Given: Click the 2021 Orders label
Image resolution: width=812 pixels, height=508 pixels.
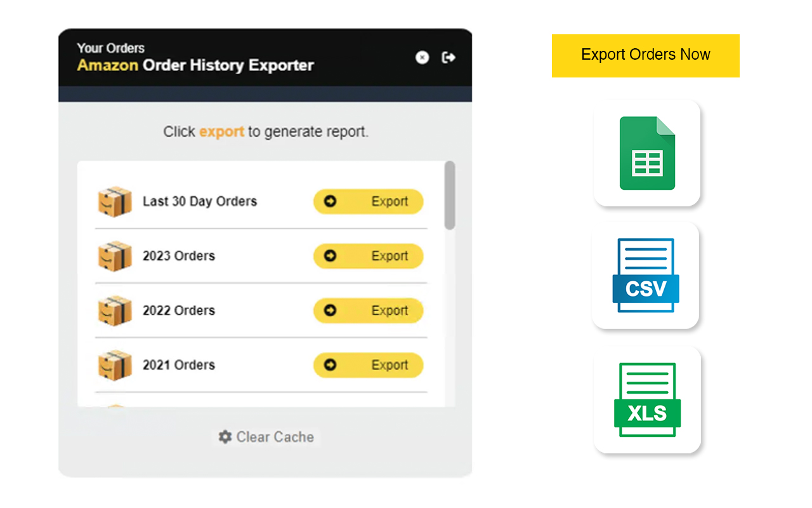Looking at the screenshot, I should point(179,365).
